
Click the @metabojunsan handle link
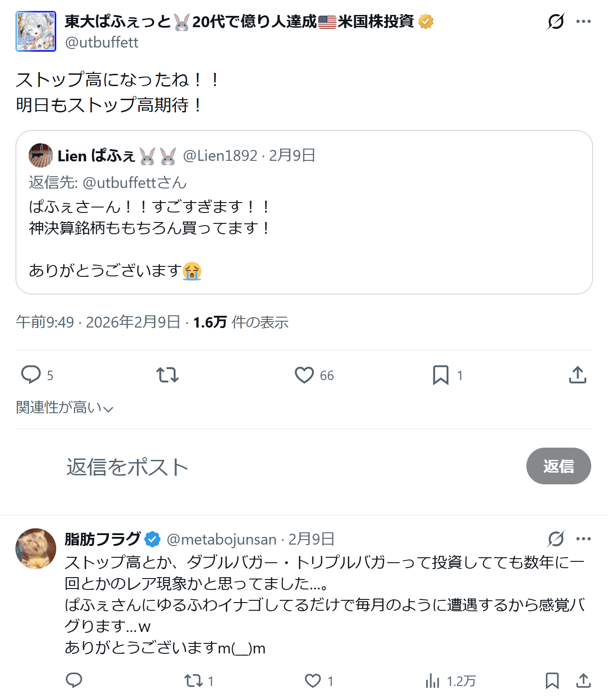(x=222, y=539)
